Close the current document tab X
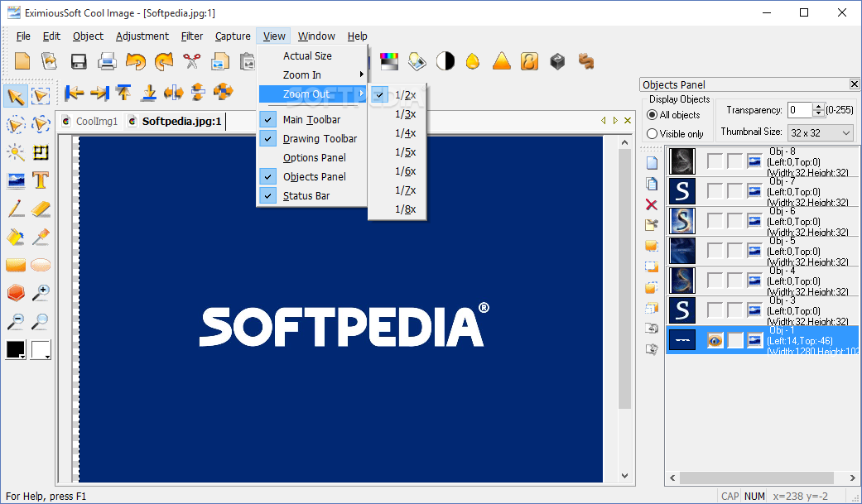The image size is (862, 504). pyautogui.click(x=628, y=120)
